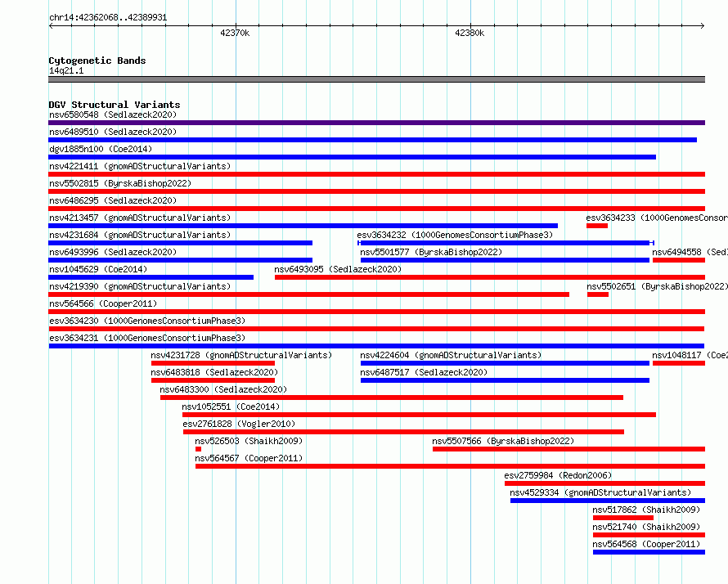
Task: Select the blue dgv1885n100 variant bar
Action: (x=352, y=157)
